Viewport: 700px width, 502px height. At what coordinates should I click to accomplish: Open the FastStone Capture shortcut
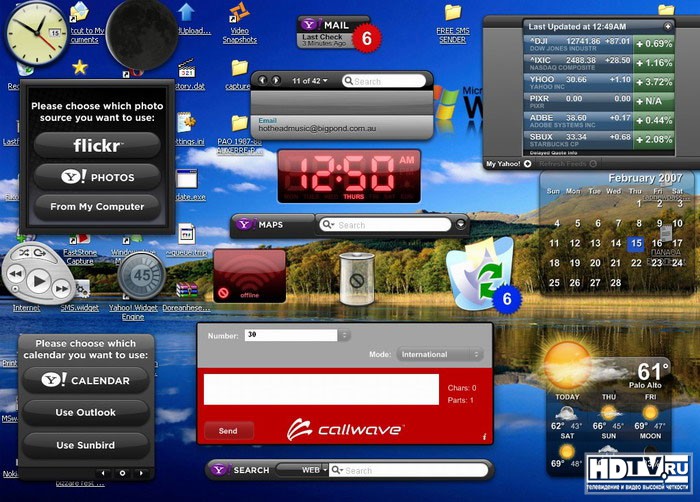point(80,251)
